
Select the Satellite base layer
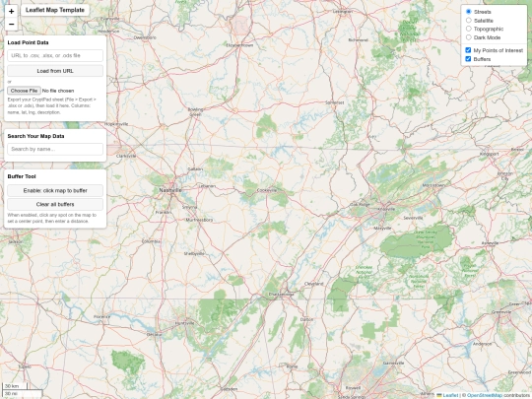469,21
